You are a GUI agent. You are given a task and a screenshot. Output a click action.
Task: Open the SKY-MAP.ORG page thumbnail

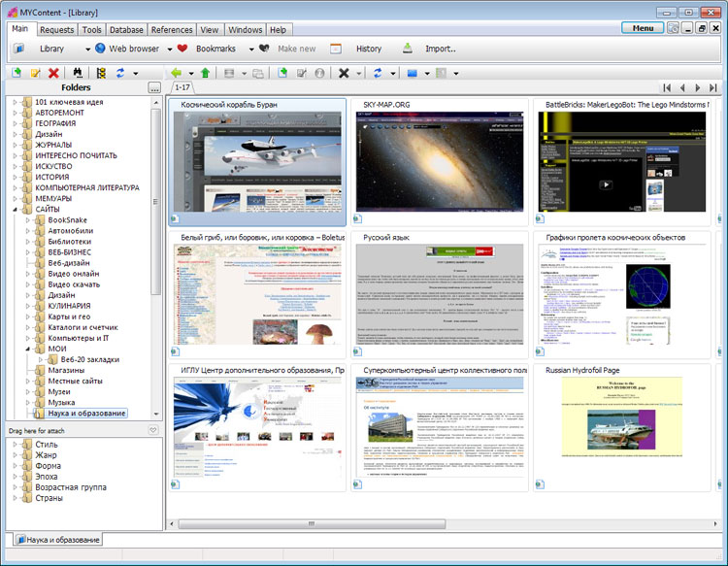[x=439, y=160]
